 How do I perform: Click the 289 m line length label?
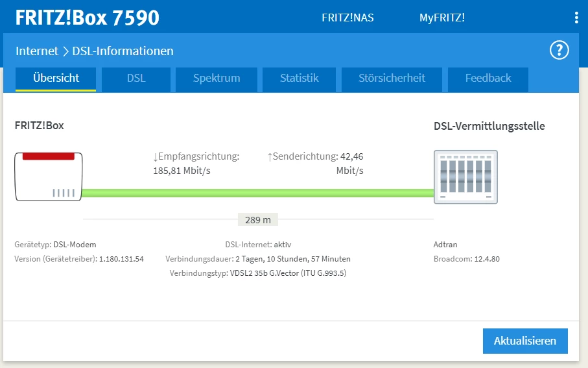258,219
